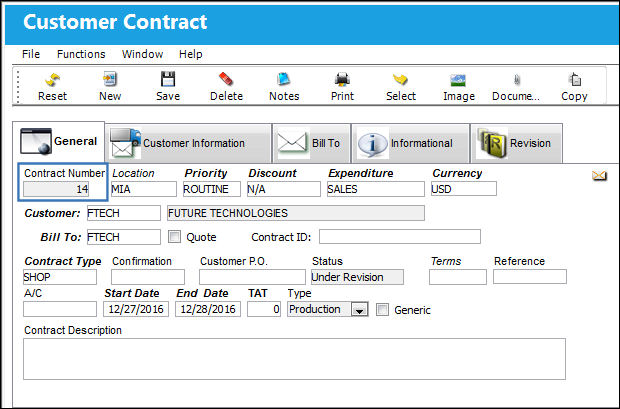Open the Functions menu
The width and height of the screenshot is (620, 409).
coord(81,54)
